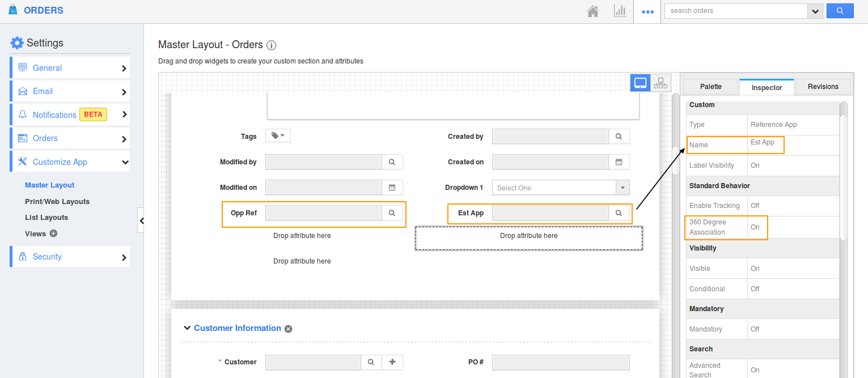
Task: Switch to the Palette tab
Action: tap(710, 87)
